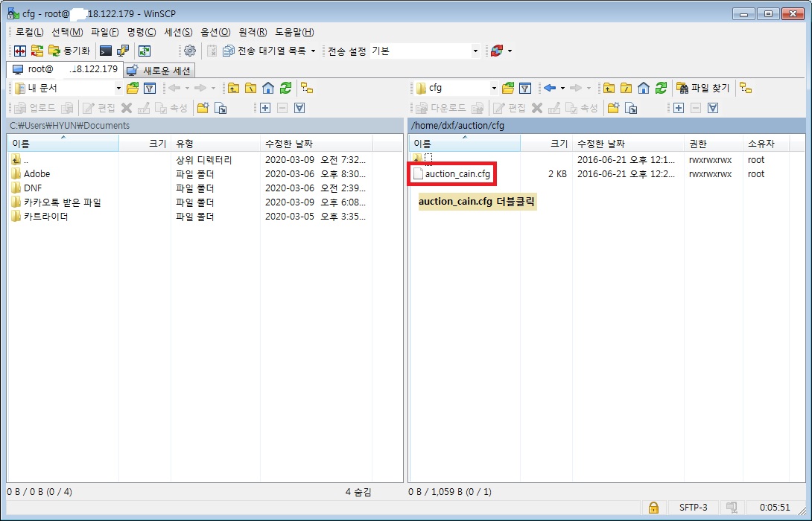Open the 옵션(O) menu
The height and width of the screenshot is (521, 812).
pyautogui.click(x=215, y=32)
